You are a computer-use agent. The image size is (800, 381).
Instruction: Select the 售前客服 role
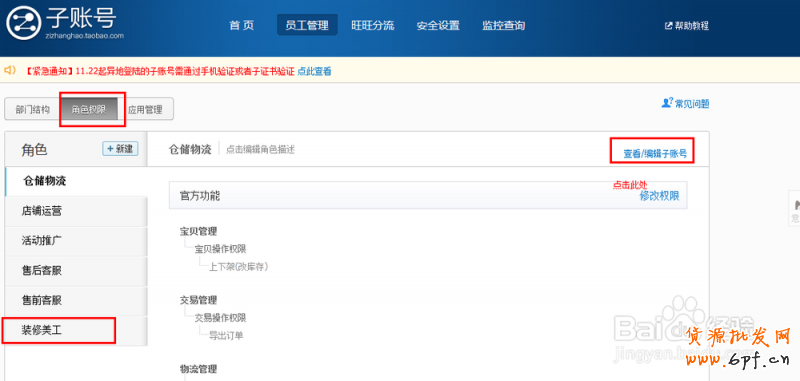tap(76, 300)
